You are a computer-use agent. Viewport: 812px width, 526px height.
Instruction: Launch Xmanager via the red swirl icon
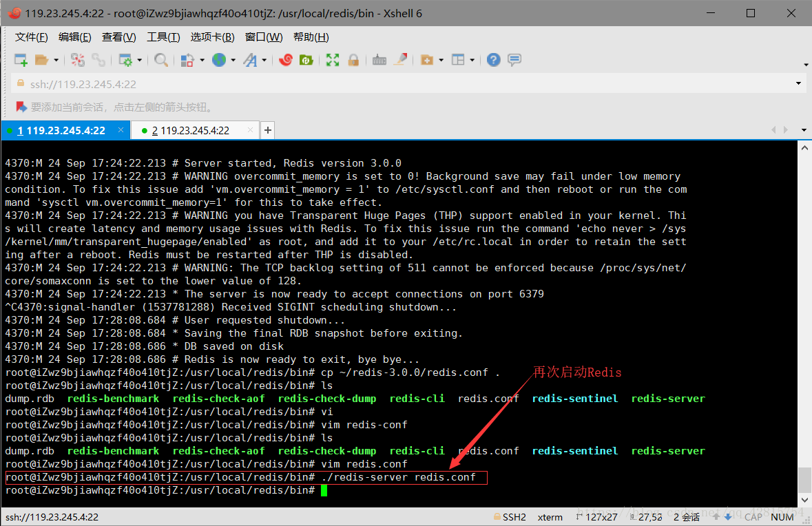click(285, 60)
